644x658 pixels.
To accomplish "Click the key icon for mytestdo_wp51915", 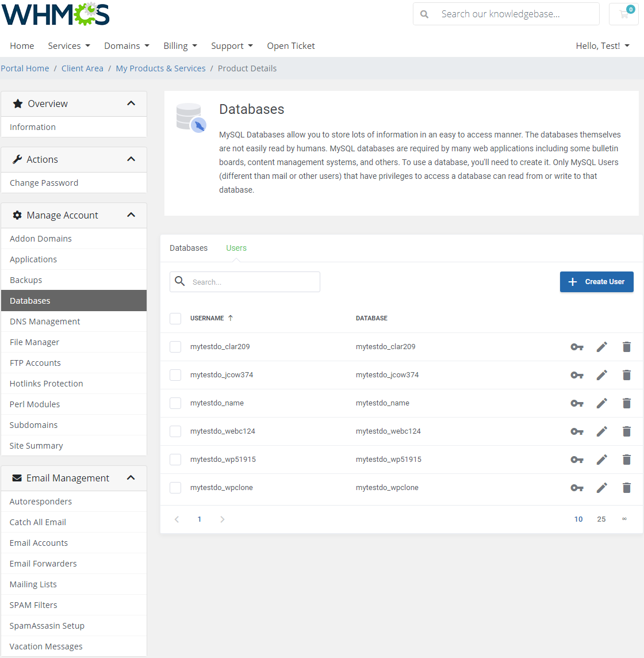I will [577, 460].
